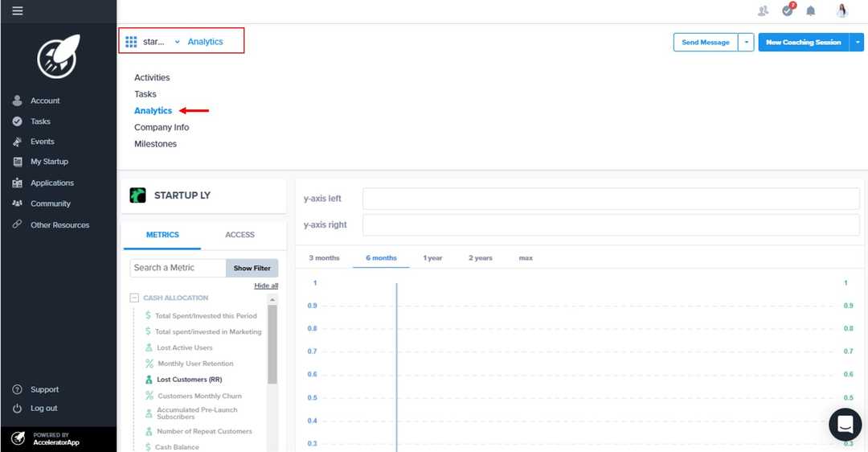Click person icon beside Lost Customers (RR)
The height and width of the screenshot is (452, 868).
pyautogui.click(x=149, y=380)
